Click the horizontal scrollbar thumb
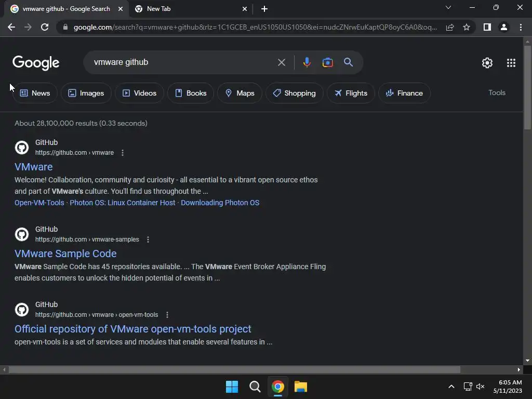 pos(234,369)
